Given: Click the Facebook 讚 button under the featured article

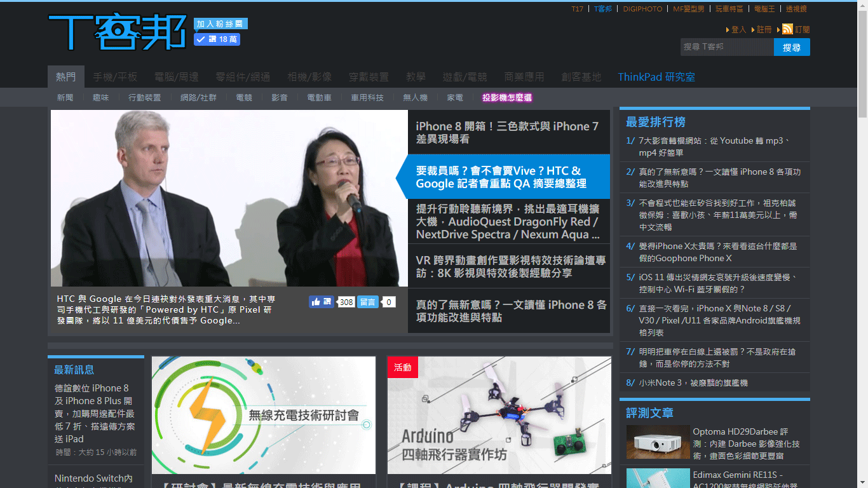Looking at the screenshot, I should [321, 302].
